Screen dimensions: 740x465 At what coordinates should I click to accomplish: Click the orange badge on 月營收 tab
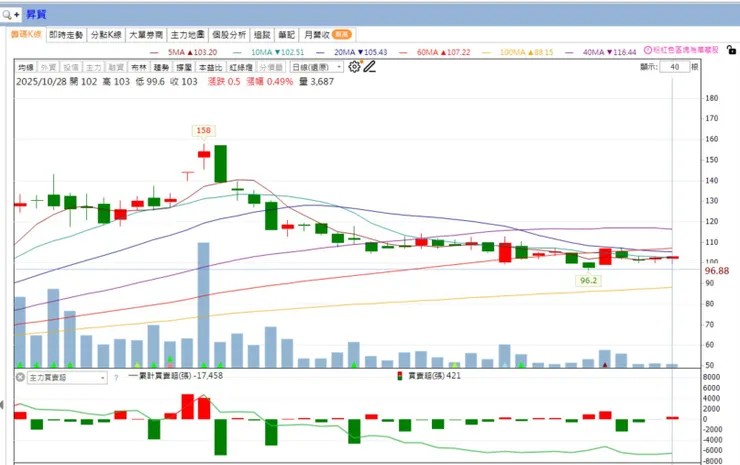(x=342, y=34)
